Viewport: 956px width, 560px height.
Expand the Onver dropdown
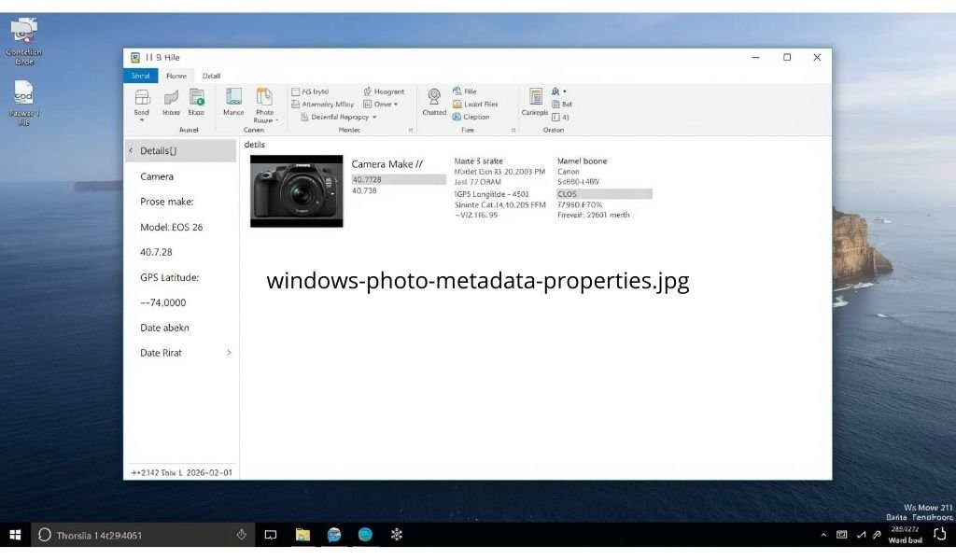point(382,104)
